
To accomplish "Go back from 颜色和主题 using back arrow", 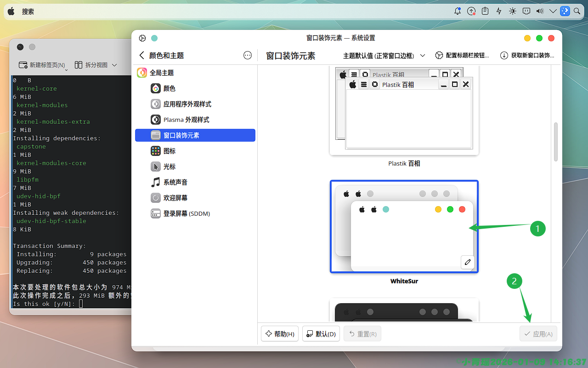I will (141, 55).
